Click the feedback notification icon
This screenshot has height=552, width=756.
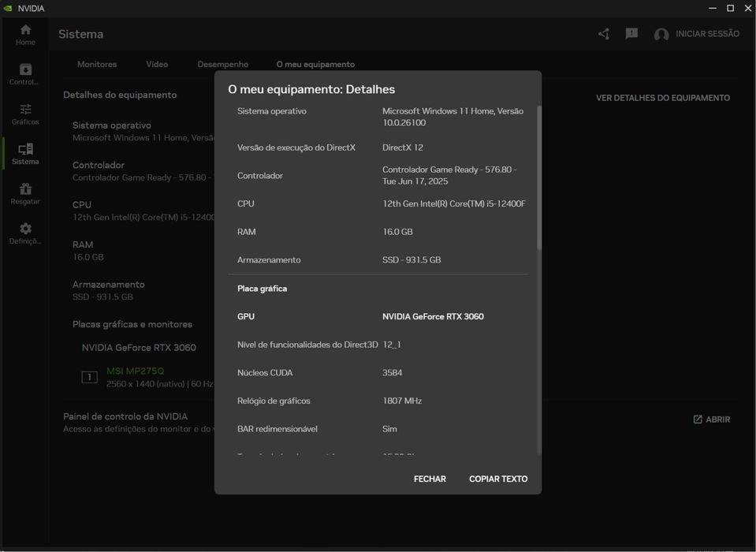[631, 34]
